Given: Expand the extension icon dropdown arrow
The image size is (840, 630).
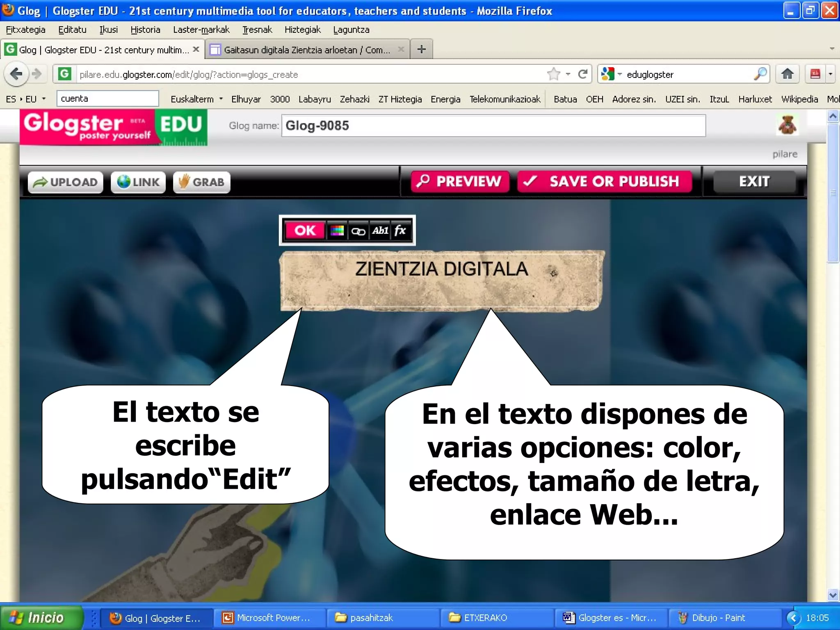Looking at the screenshot, I should (830, 74).
